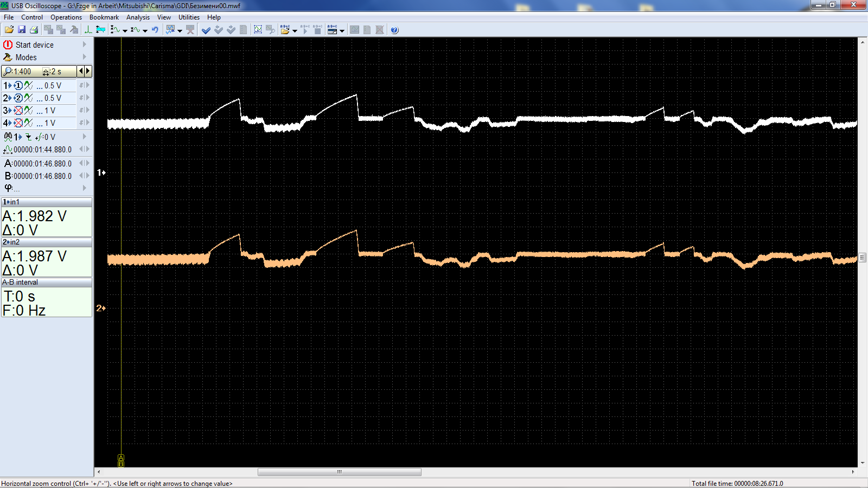Screen dimensions: 868x488
Task: Click the open file folder icon
Action: click(x=9, y=30)
